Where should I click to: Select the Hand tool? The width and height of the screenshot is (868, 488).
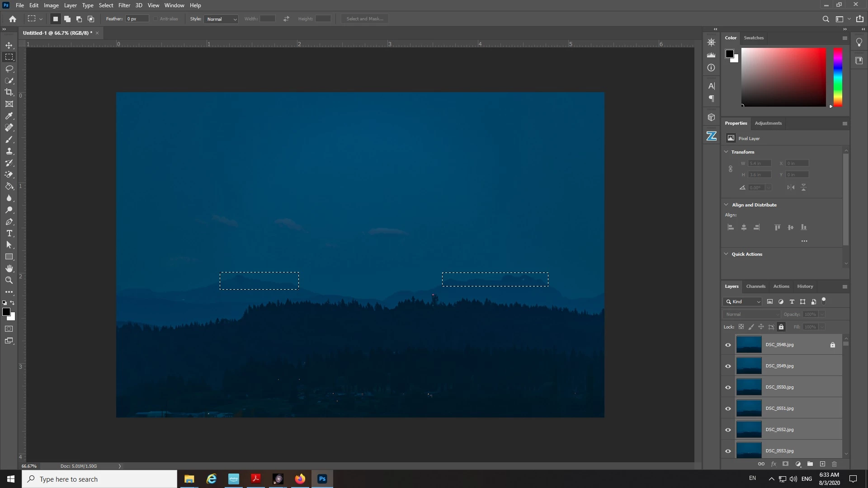9,268
